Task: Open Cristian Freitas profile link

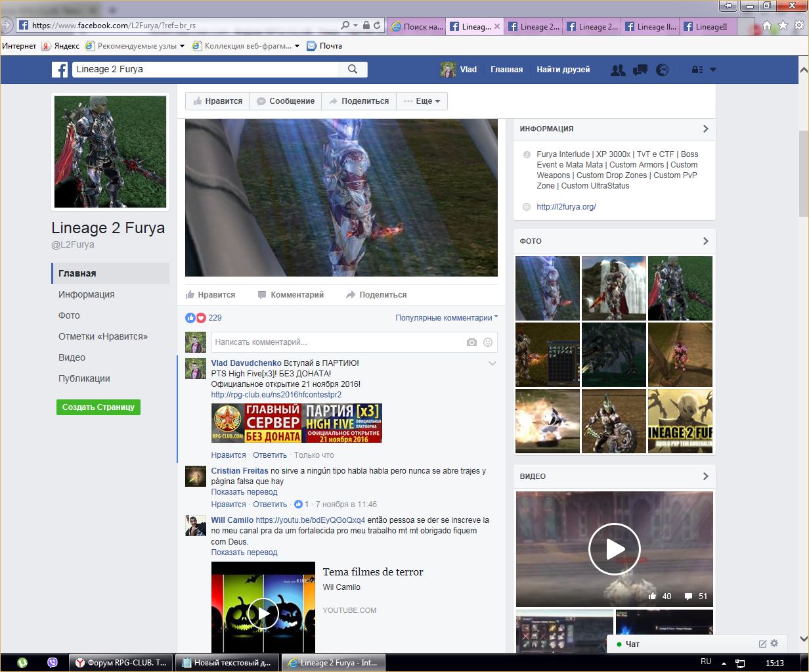Action: (240, 471)
